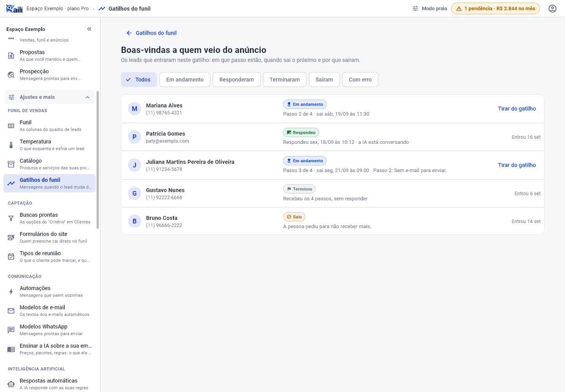Click Espaço Exemplo breadcrumb in header
565x392 pixels.
point(57,9)
